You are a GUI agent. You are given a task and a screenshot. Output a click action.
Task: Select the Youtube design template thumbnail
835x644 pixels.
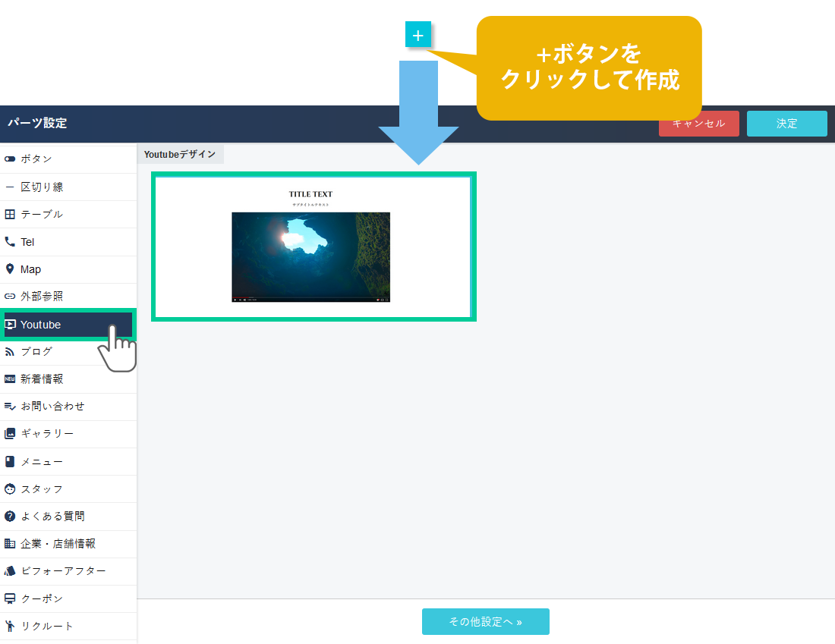pos(314,247)
